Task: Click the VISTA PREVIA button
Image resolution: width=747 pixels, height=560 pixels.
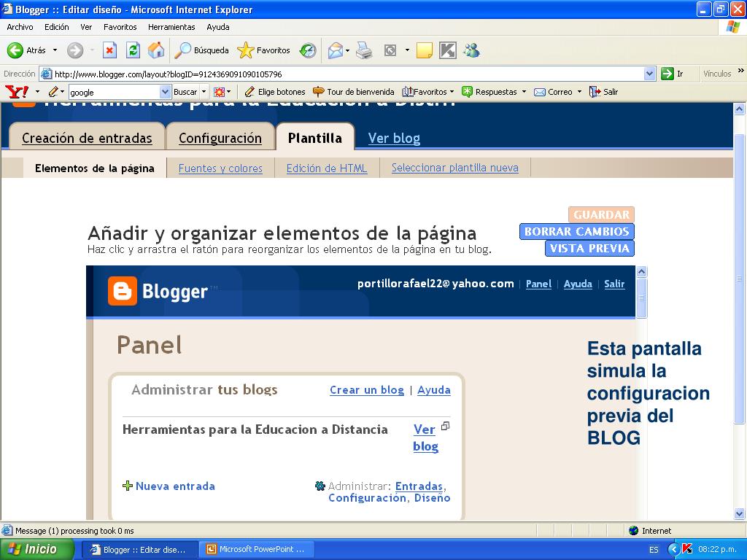Action: 589,248
